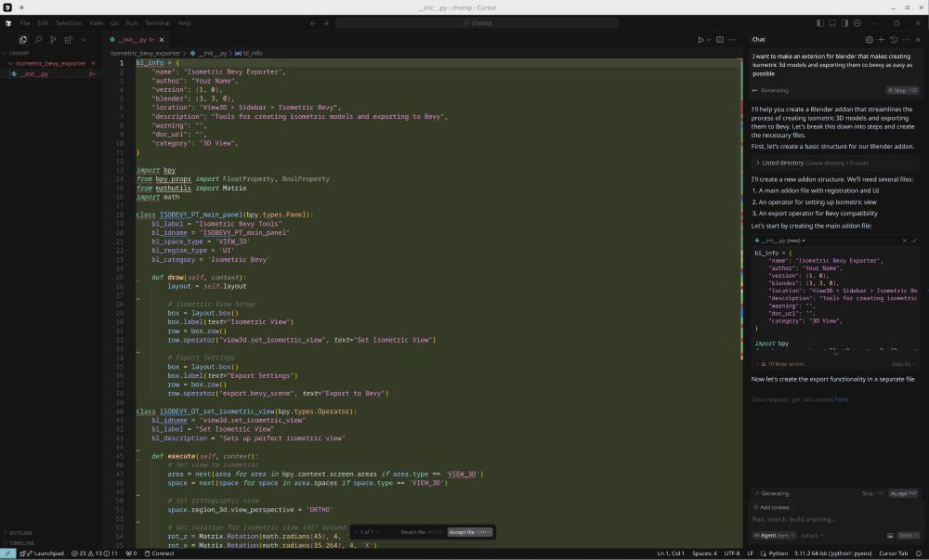The height and width of the screenshot is (560, 929).
Task: Close the __init__.py editor tab
Action: click(x=161, y=40)
